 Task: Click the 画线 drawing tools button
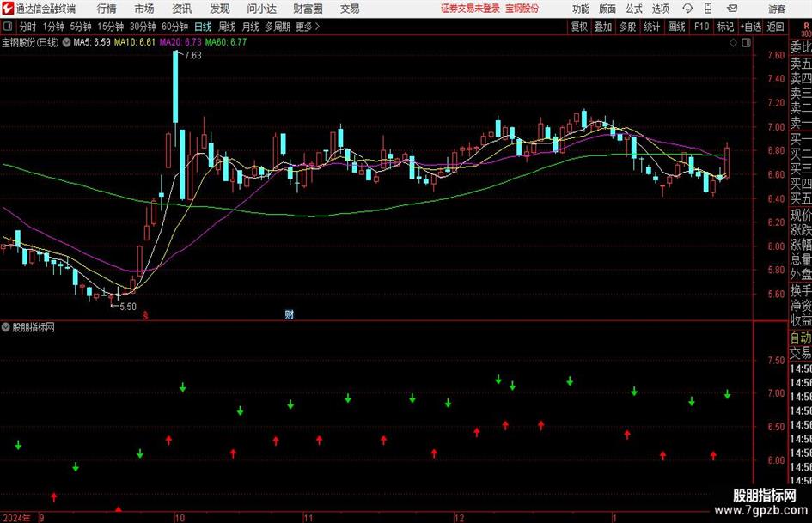click(x=676, y=27)
